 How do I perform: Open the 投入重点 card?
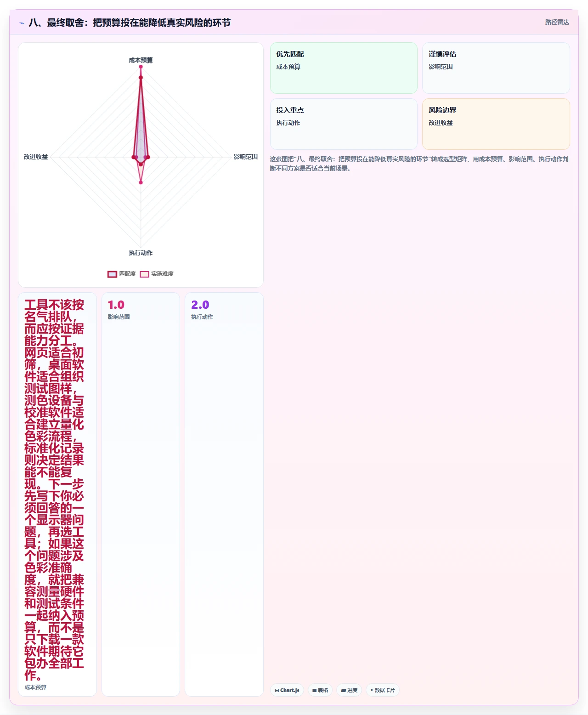pos(344,124)
